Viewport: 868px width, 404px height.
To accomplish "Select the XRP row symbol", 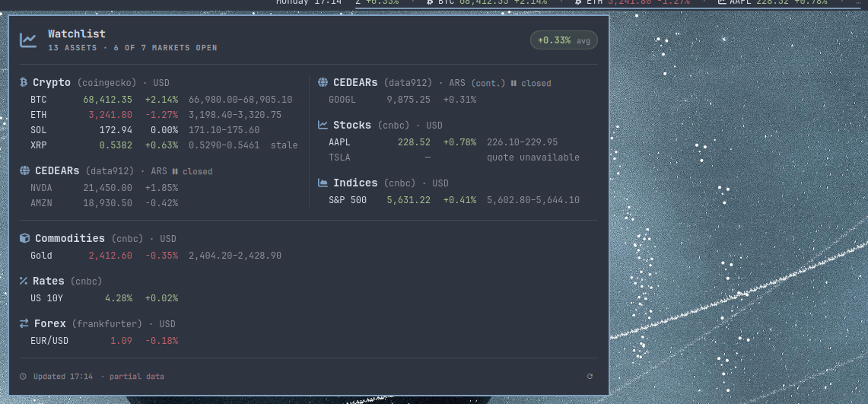I will pyautogui.click(x=39, y=145).
